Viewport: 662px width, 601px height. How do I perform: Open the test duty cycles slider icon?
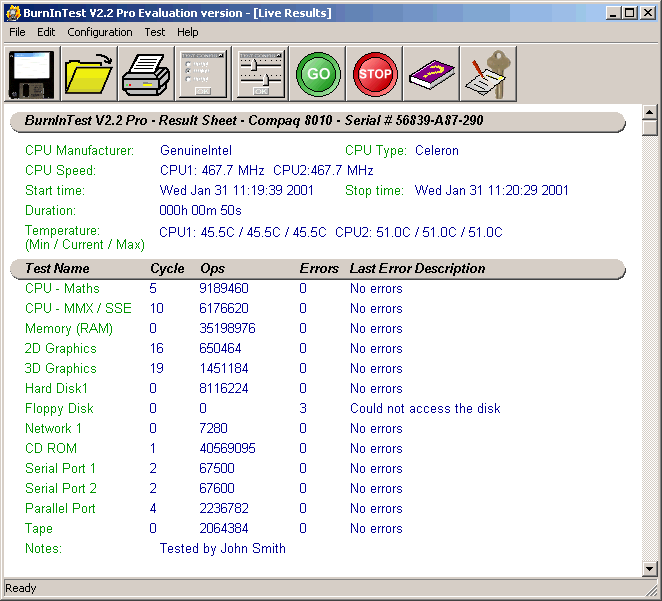pos(260,74)
